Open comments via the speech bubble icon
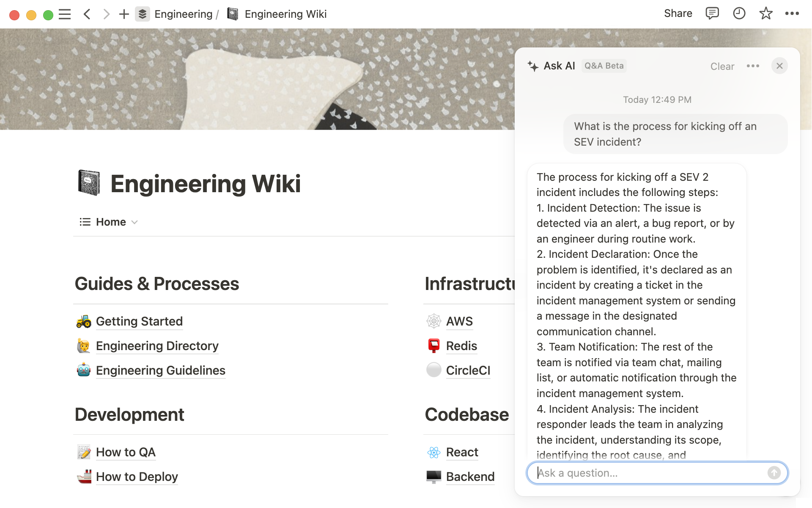The height and width of the screenshot is (508, 812). click(x=712, y=14)
